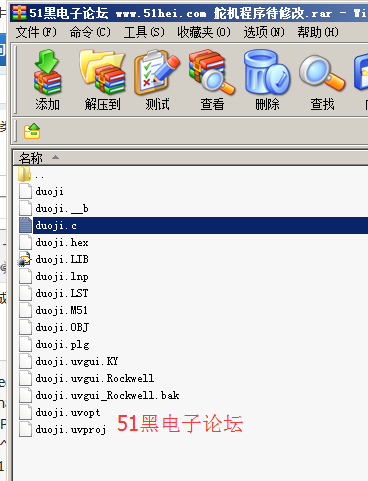Select the file duoji.uvgui.KY
This screenshot has height=481, width=368.
click(x=77, y=362)
